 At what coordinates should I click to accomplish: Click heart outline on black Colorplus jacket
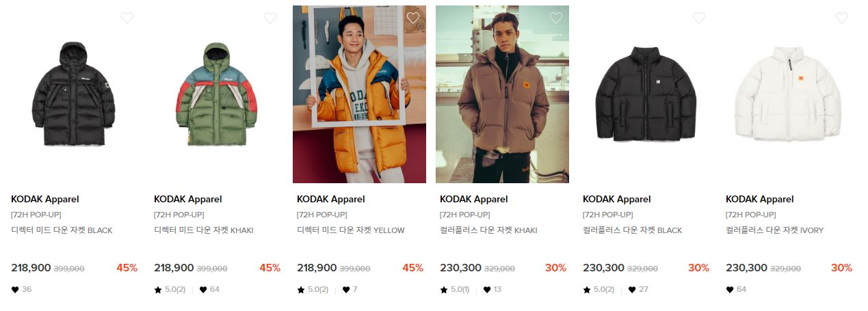(699, 18)
